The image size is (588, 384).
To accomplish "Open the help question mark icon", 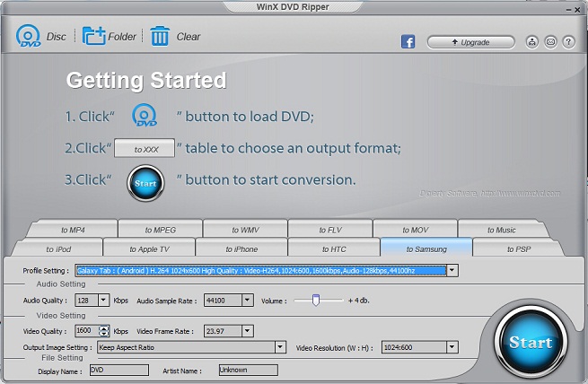I will 568,42.
